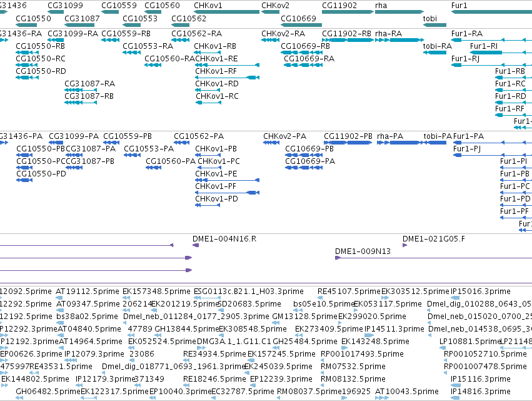Select protein CG31099-PA
This screenshot has height=401, width=532.
tap(74, 136)
